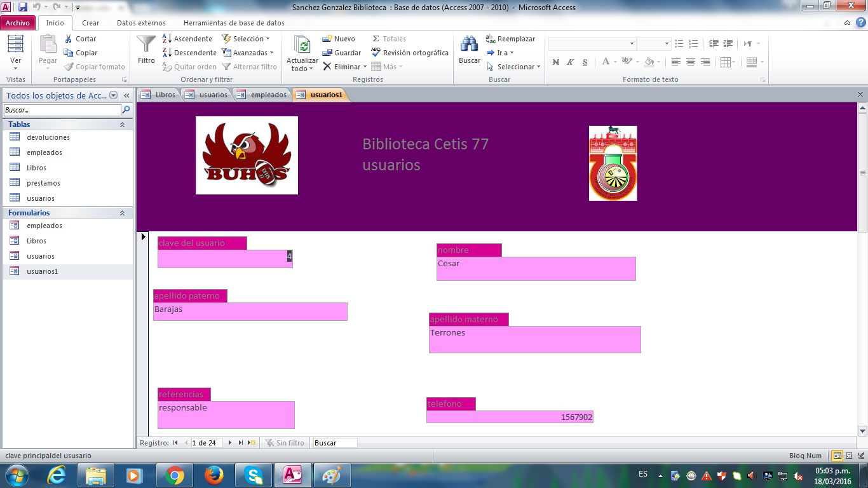Click the Cortar scissors icon

[69, 39]
